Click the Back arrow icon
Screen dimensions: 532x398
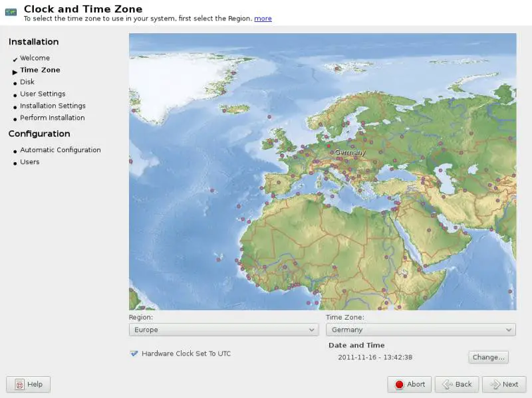pos(448,385)
